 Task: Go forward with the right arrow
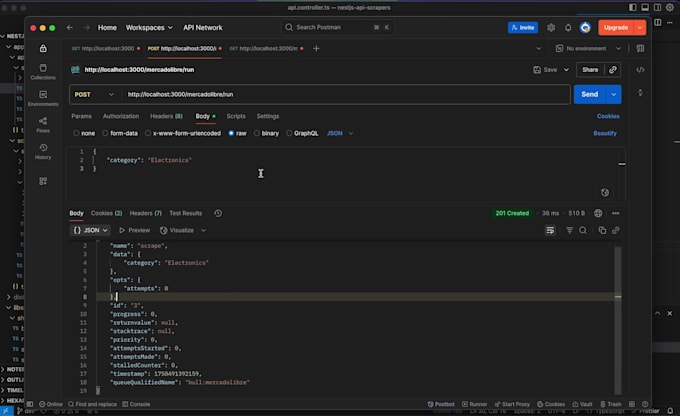pyautogui.click(x=87, y=27)
